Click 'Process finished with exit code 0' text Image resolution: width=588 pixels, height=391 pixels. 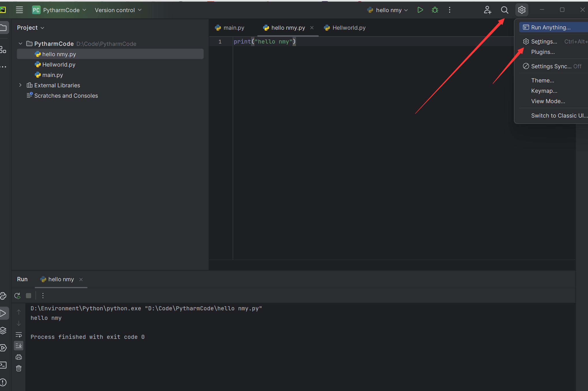[x=88, y=337]
